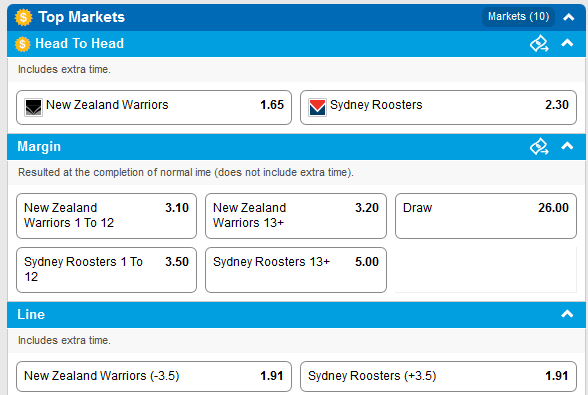Screen dimensions: 588x395
Task: Select Sydney Roosters 13+ at 5.00
Action: click(296, 270)
